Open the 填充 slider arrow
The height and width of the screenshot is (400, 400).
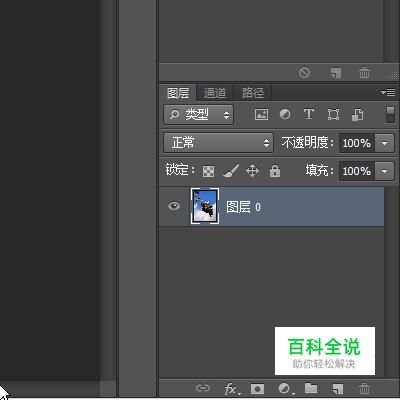tap(385, 171)
